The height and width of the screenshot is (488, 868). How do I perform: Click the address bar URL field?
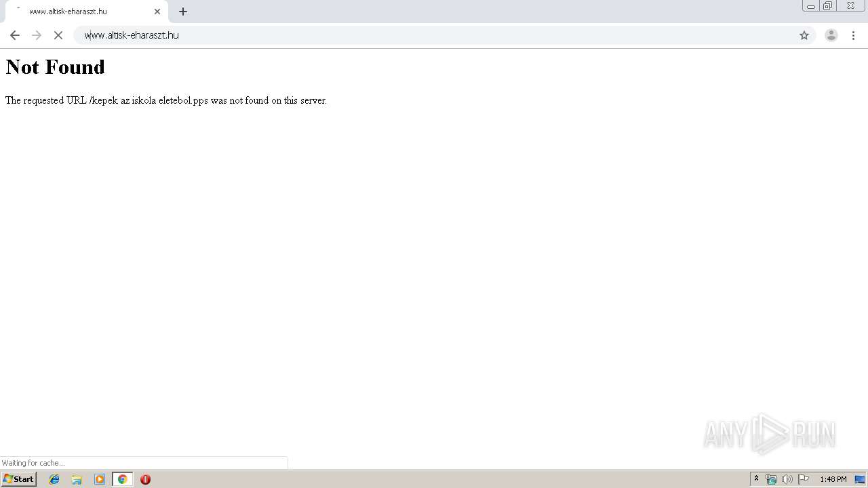coord(434,35)
